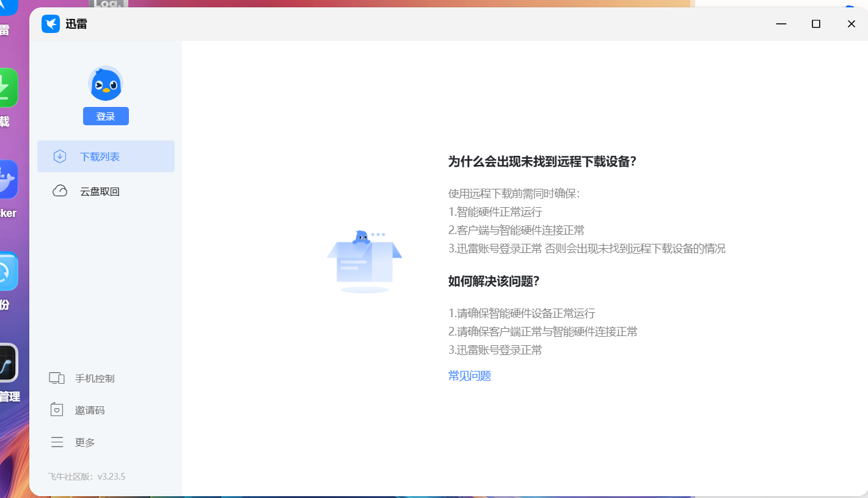Click the hamburger icon beside 更多

coord(57,442)
